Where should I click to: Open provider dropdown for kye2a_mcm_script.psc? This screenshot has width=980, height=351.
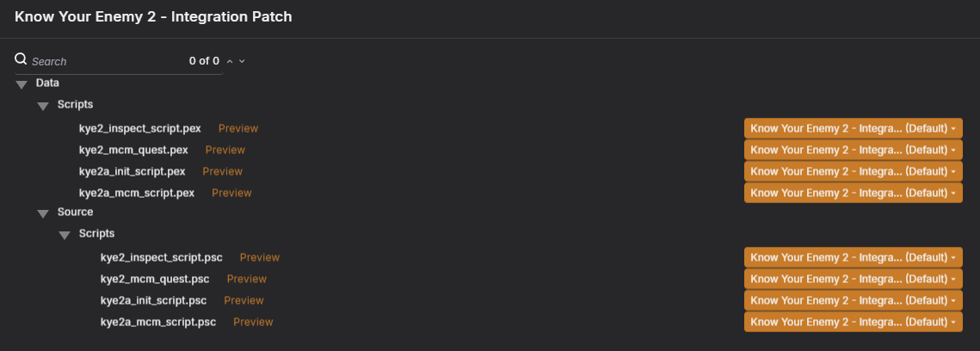point(854,322)
